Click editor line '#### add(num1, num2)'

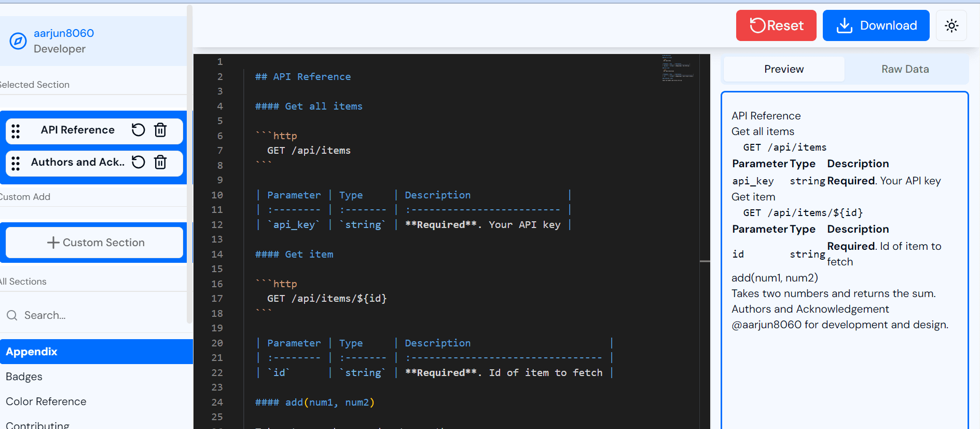pyautogui.click(x=315, y=403)
